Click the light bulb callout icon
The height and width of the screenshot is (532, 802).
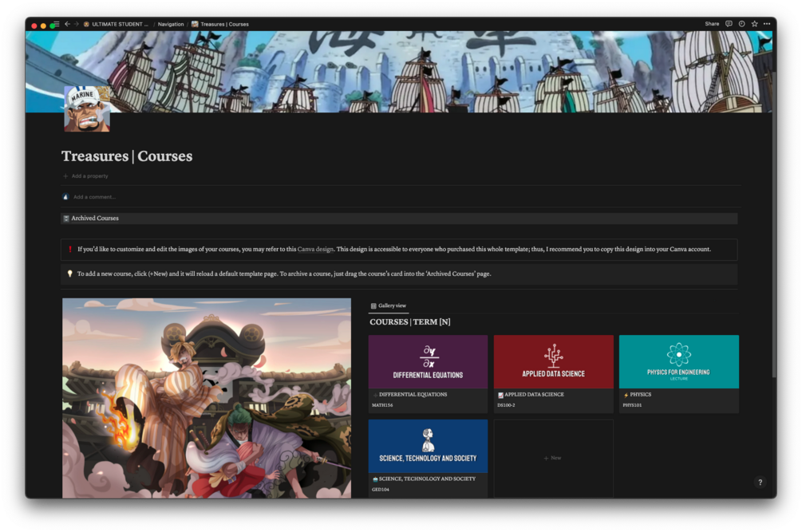tap(70, 274)
